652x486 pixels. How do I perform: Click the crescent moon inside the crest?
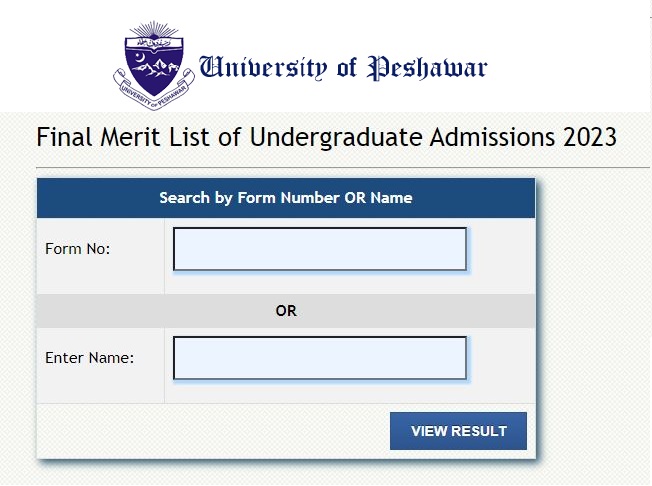pyautogui.click(x=140, y=56)
